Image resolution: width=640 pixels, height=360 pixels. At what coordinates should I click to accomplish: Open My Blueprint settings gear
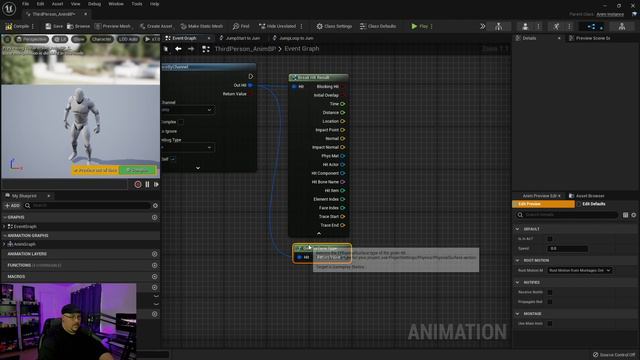[155, 206]
